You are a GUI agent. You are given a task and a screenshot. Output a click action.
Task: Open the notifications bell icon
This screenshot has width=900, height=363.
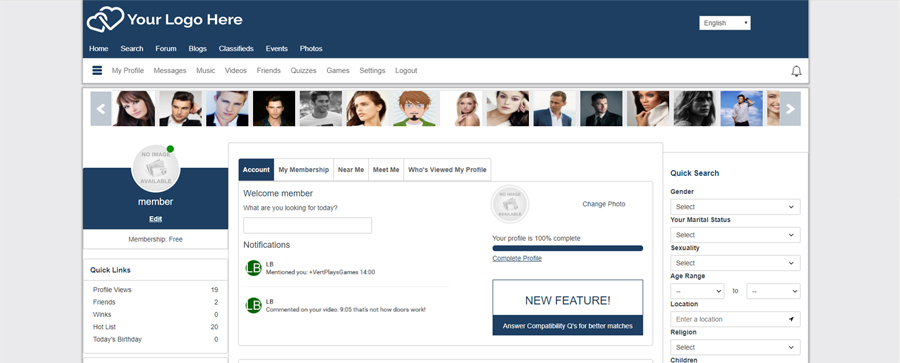click(x=796, y=71)
